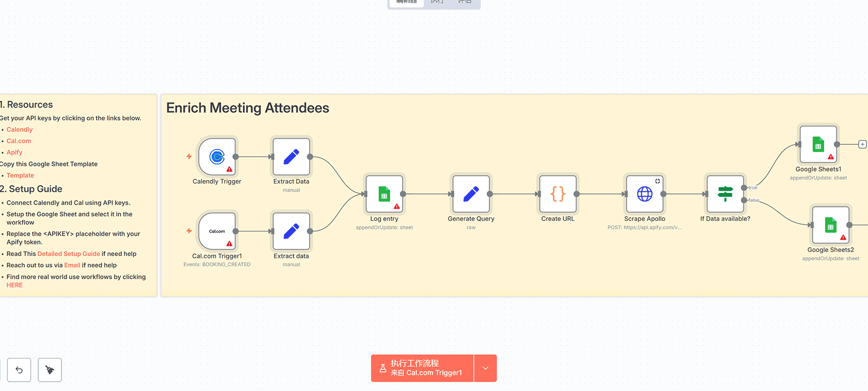
Task: Click the Create URL code node
Action: click(x=557, y=194)
